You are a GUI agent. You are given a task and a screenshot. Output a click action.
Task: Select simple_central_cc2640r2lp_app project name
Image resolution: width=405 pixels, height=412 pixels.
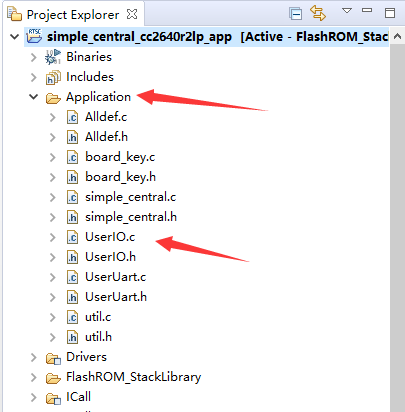(x=139, y=37)
